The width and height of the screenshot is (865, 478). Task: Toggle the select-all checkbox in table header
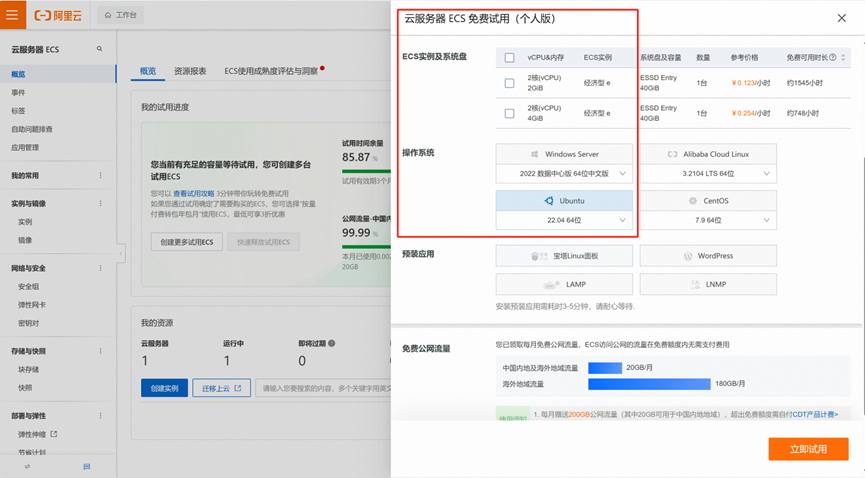coord(509,57)
